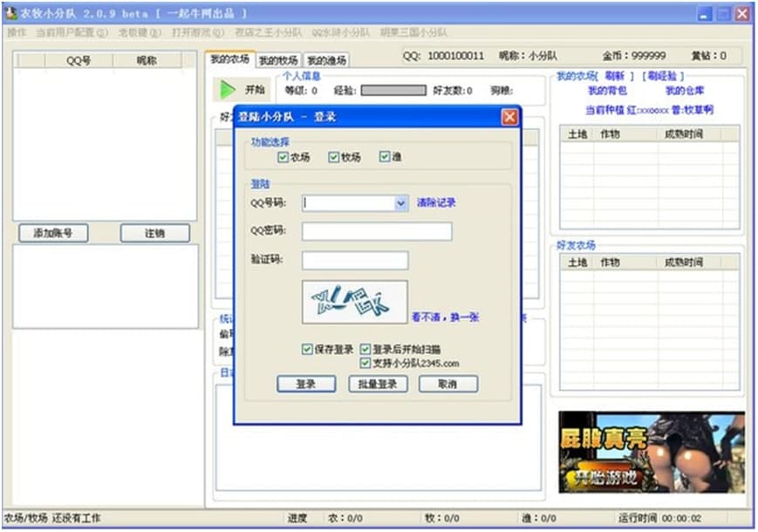Image resolution: width=758 pixels, height=532 pixels.
Task: Click inside the QQ密码 password field
Action: [x=377, y=230]
